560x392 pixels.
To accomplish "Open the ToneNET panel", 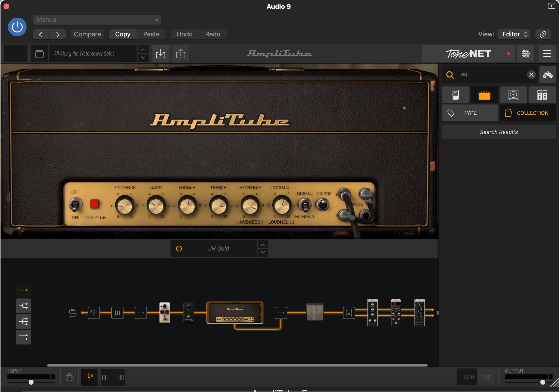I will 468,54.
